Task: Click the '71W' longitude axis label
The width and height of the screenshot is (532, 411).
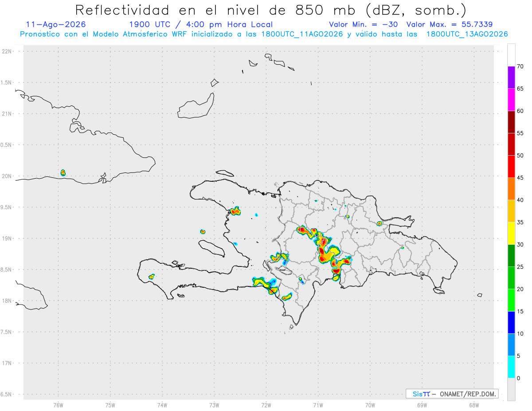Action: (x=318, y=405)
